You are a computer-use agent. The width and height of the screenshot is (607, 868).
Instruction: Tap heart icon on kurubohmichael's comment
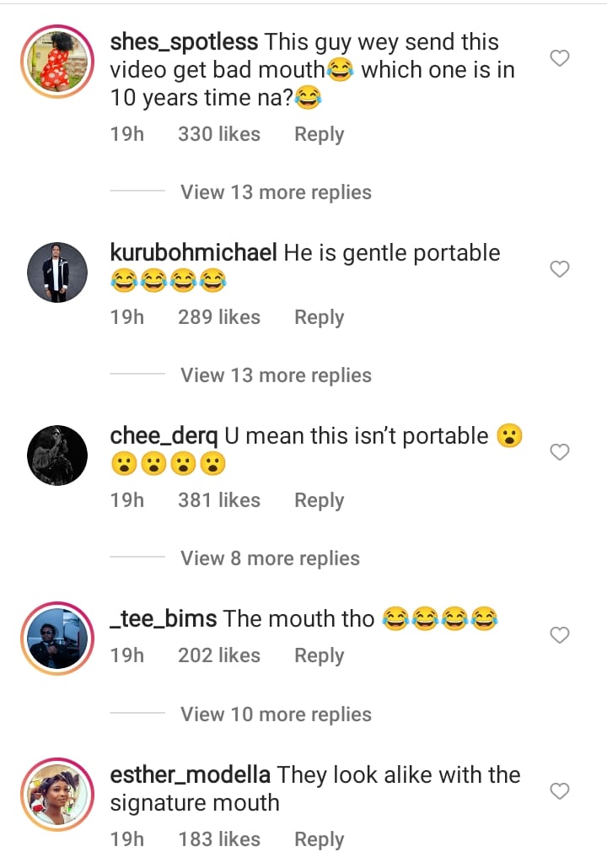coord(560,269)
